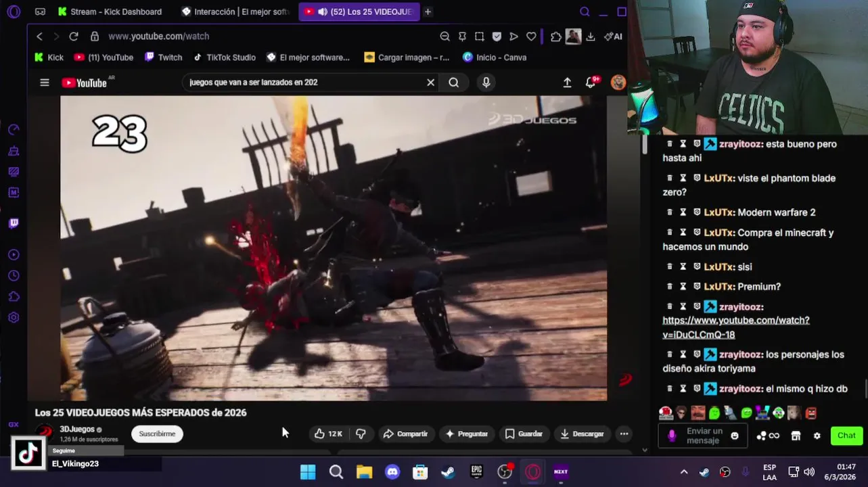Viewport: 868px width, 487px height.
Task: Dislike the video with thumbs-down
Action: click(x=361, y=434)
